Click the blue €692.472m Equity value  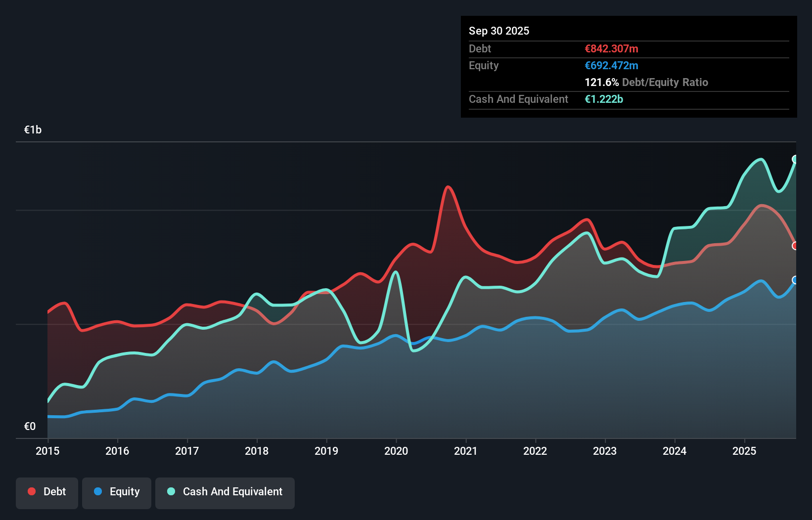point(611,65)
